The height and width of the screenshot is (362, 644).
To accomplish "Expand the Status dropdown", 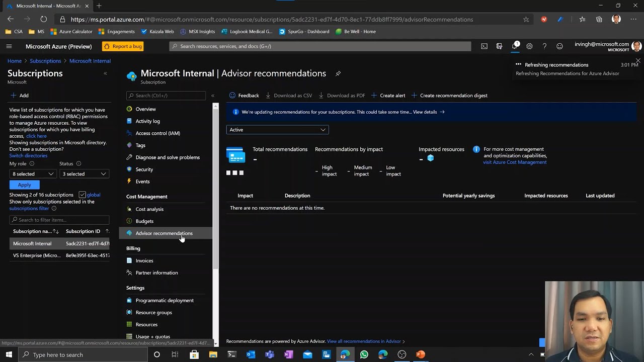I will [x=84, y=174].
